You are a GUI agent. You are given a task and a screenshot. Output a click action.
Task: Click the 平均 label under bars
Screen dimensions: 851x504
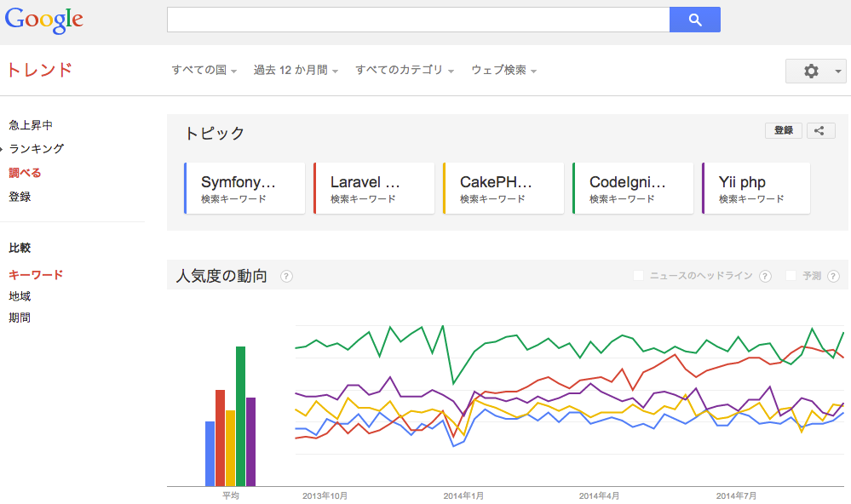coord(231,495)
